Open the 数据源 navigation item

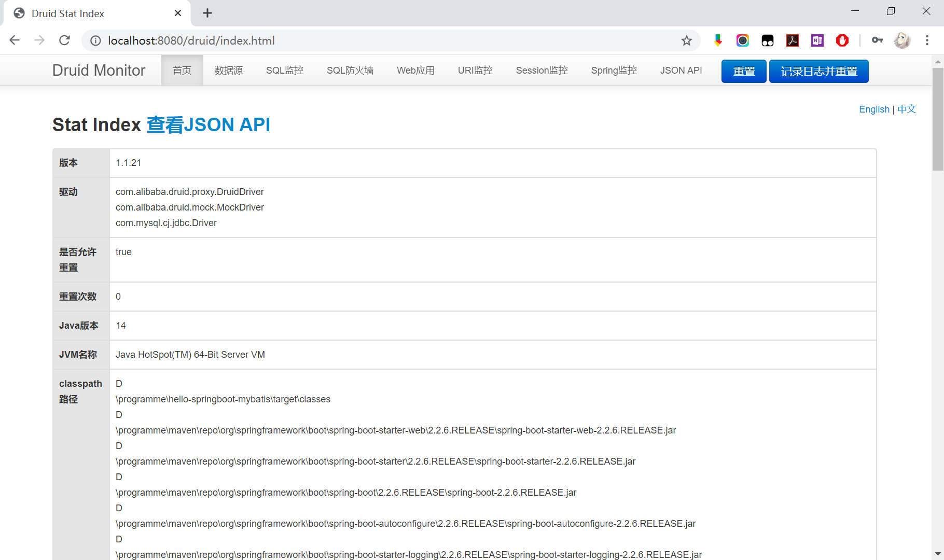click(x=229, y=71)
